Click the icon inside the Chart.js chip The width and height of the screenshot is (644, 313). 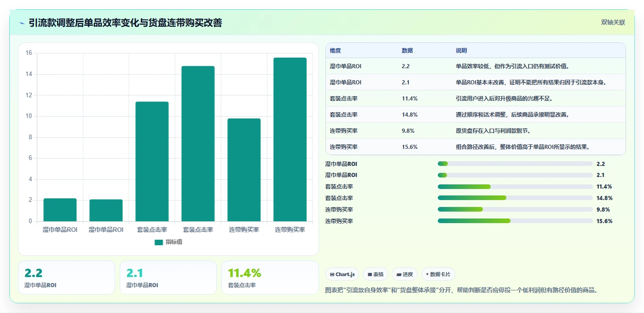pos(332,274)
